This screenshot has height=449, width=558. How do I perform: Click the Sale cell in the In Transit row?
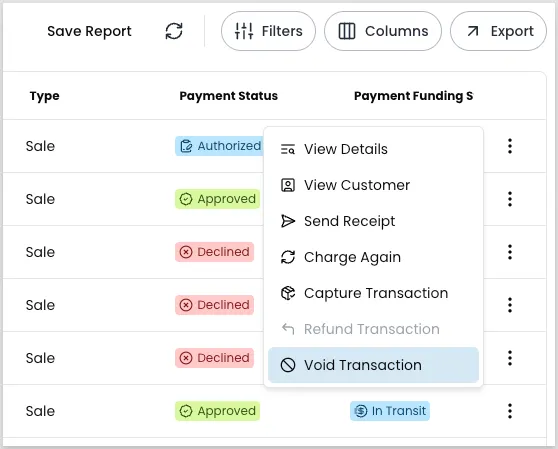40,411
